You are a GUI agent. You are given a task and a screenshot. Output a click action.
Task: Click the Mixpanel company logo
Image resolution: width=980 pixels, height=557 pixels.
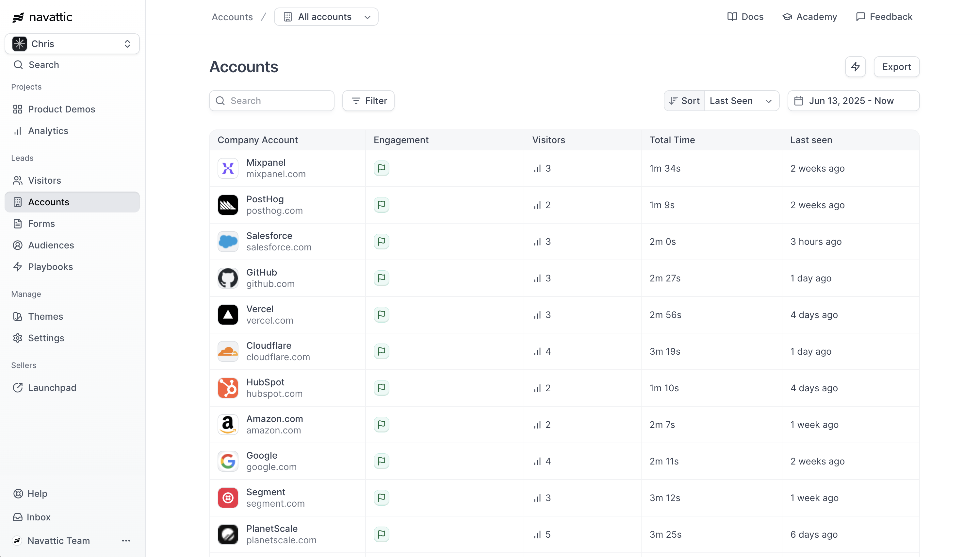click(228, 168)
